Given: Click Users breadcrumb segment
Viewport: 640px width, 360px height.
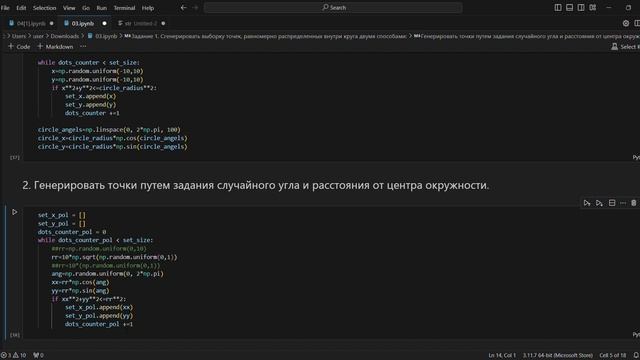Looking at the screenshot, I should 19,36.
